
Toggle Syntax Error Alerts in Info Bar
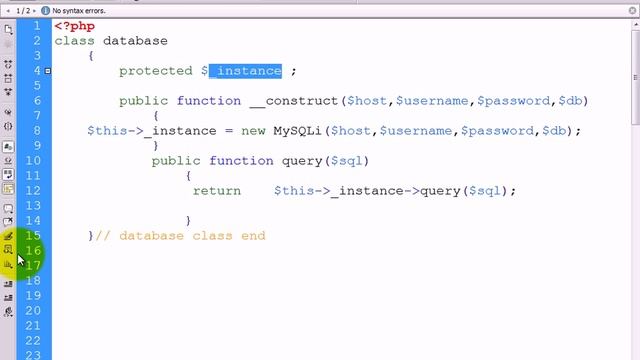(x=8, y=189)
